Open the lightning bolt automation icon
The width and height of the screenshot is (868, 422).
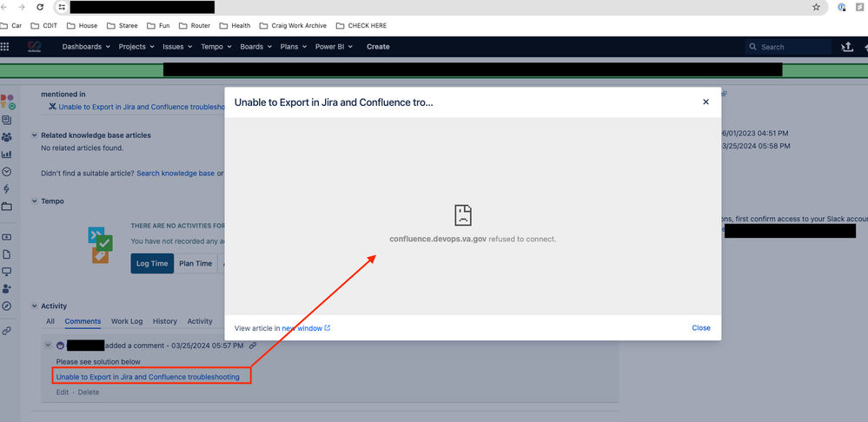[x=7, y=189]
